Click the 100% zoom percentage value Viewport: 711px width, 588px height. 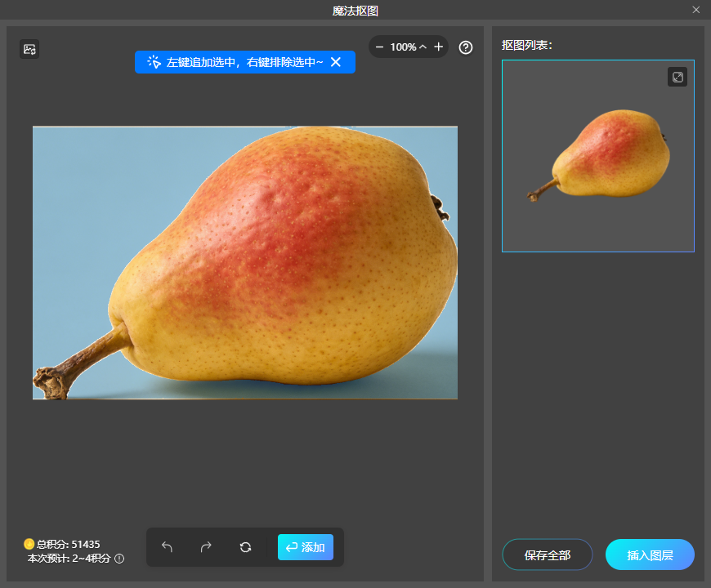point(403,47)
